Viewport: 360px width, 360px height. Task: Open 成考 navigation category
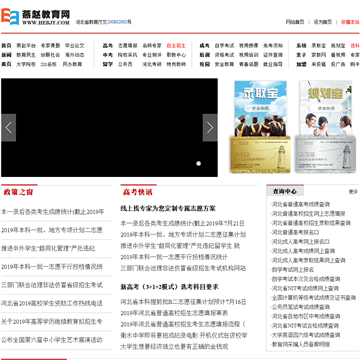pos(204,46)
